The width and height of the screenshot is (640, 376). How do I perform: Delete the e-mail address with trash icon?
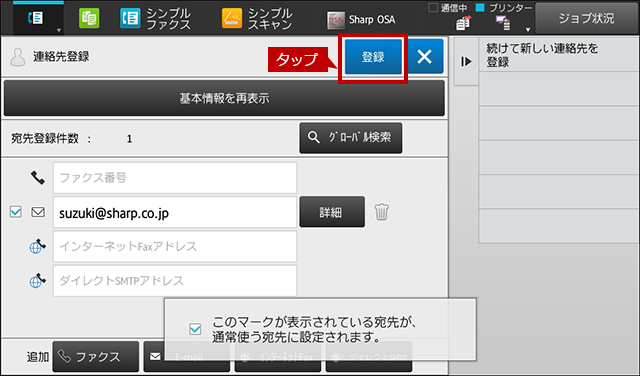click(382, 212)
